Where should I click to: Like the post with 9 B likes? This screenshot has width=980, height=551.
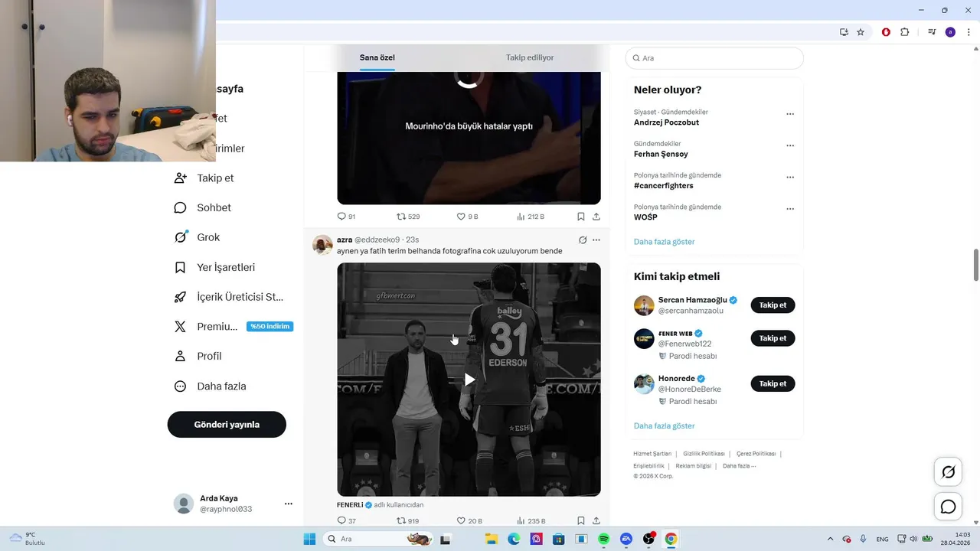467,217
